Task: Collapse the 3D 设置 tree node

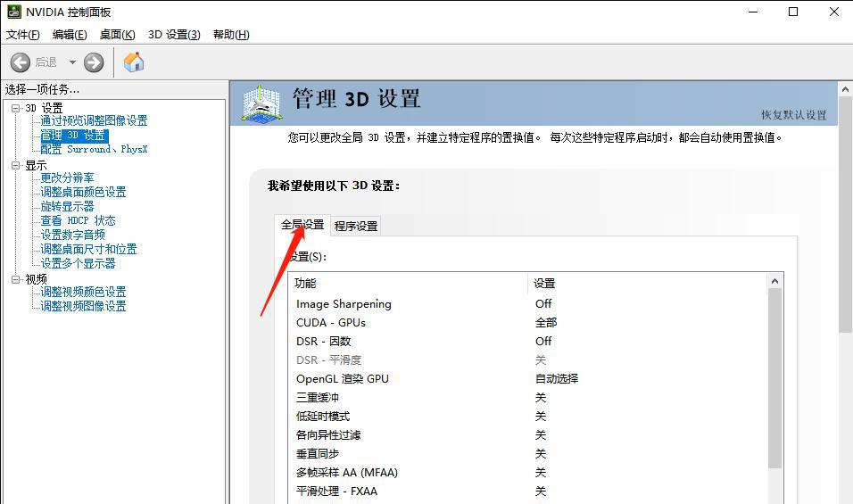Action: tap(16, 108)
